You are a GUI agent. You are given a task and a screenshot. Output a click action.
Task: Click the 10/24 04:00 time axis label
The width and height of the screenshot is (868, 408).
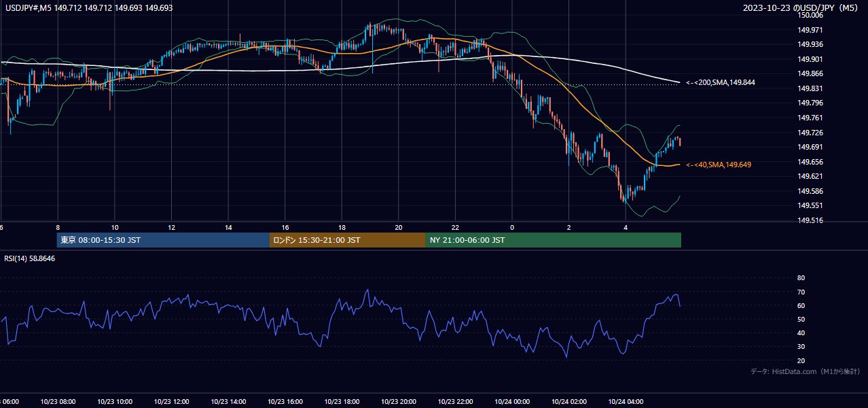pyautogui.click(x=626, y=401)
